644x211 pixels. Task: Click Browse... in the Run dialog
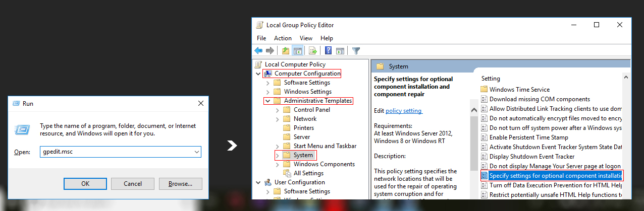pyautogui.click(x=180, y=184)
